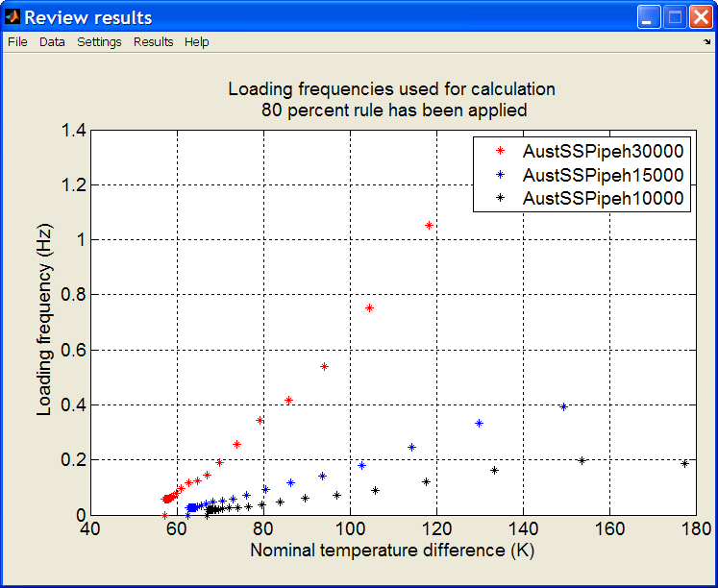This screenshot has height=588, width=718.
Task: Click the 'Nominal temperature difference (K)' axis label
Action: pyautogui.click(x=392, y=551)
